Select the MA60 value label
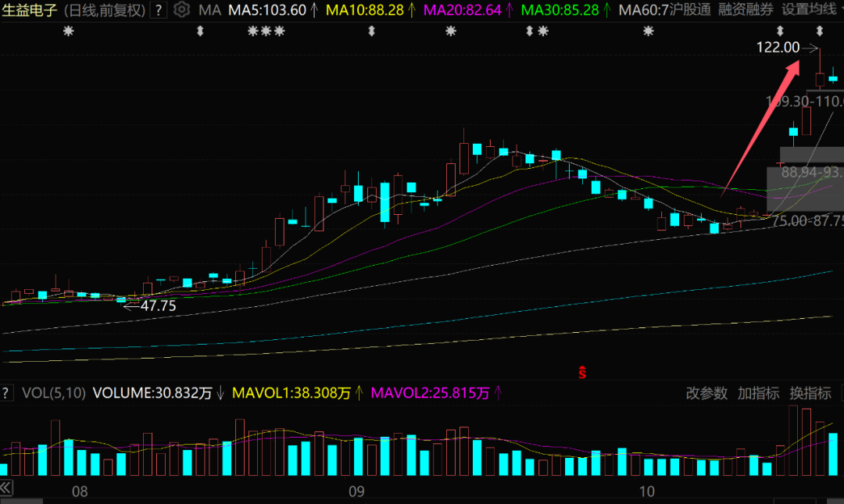 (x=644, y=9)
